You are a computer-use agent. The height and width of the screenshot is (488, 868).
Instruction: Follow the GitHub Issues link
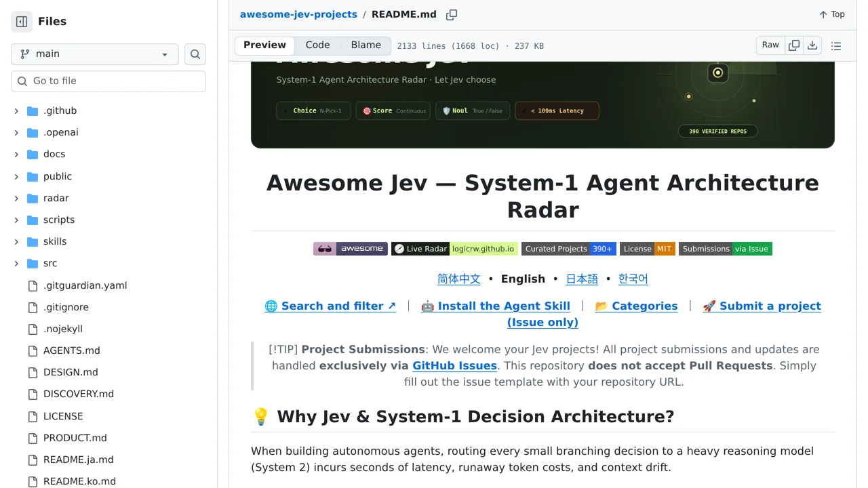pos(454,366)
